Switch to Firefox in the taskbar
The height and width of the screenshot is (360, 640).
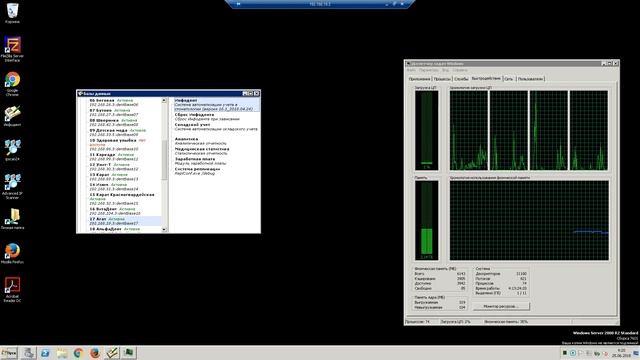tap(95, 353)
